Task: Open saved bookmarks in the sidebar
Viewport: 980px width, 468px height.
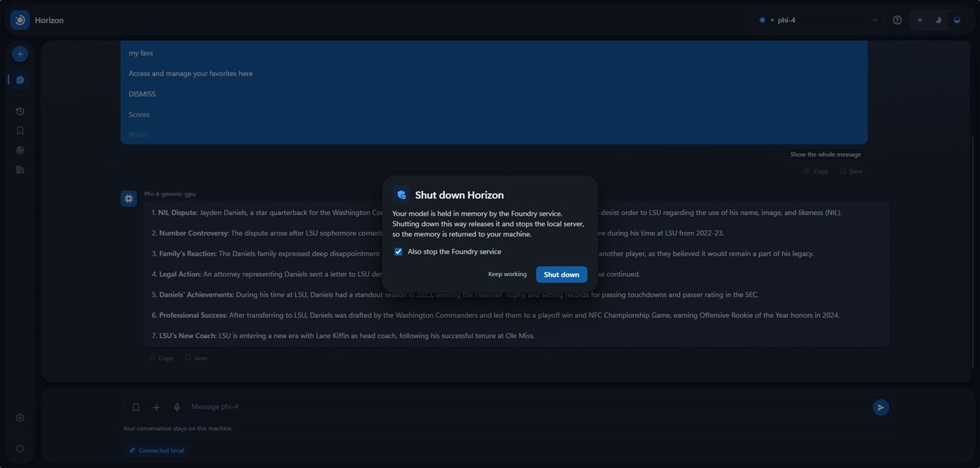Action: pos(20,131)
